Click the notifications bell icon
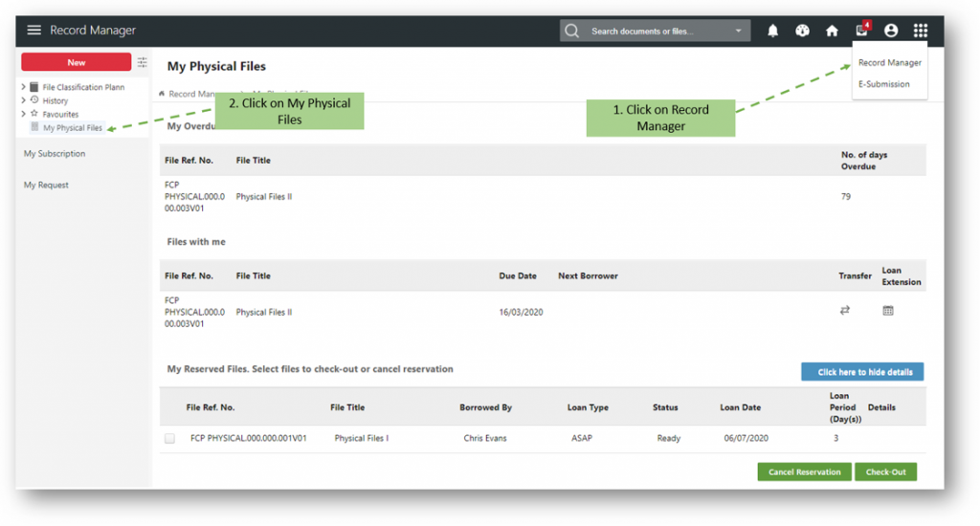Image resolution: width=980 pixels, height=526 pixels. [x=773, y=31]
